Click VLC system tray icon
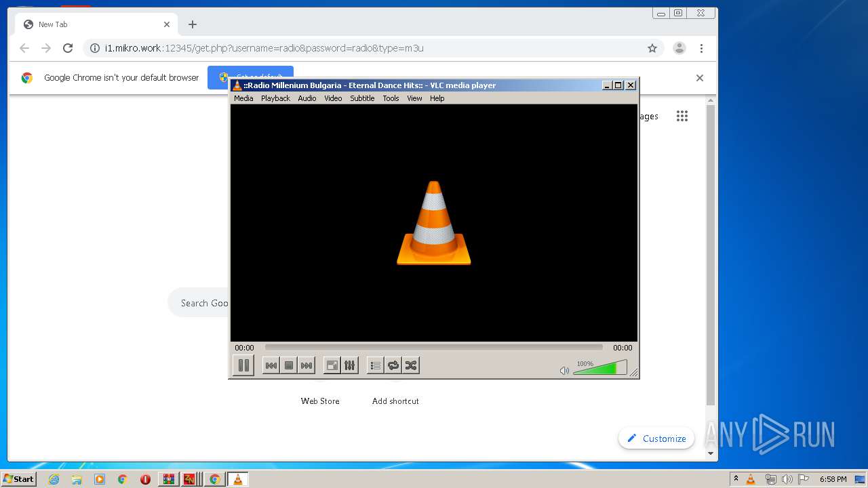The width and height of the screenshot is (868, 488). click(x=751, y=479)
